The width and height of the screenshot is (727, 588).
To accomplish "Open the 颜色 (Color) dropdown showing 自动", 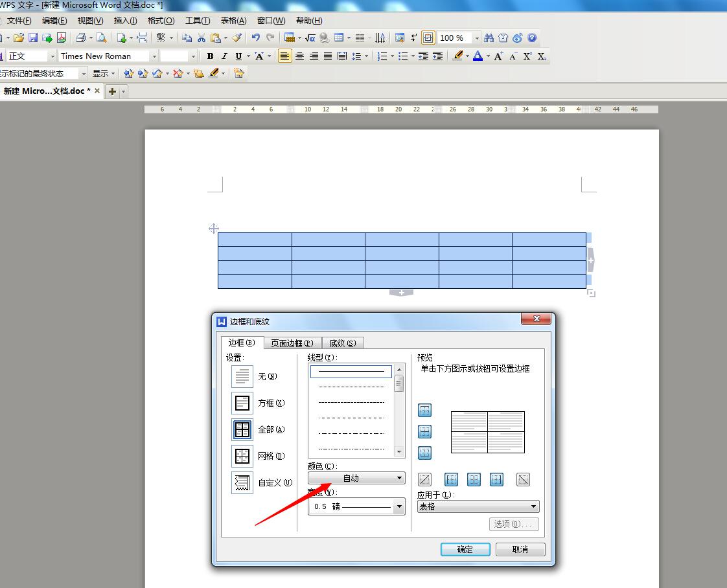I will tap(356, 478).
